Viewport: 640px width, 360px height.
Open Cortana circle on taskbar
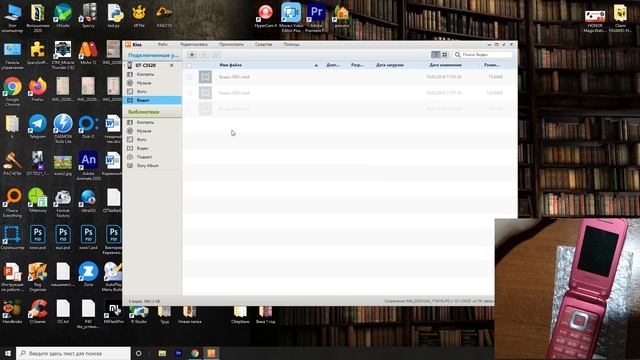point(138,353)
